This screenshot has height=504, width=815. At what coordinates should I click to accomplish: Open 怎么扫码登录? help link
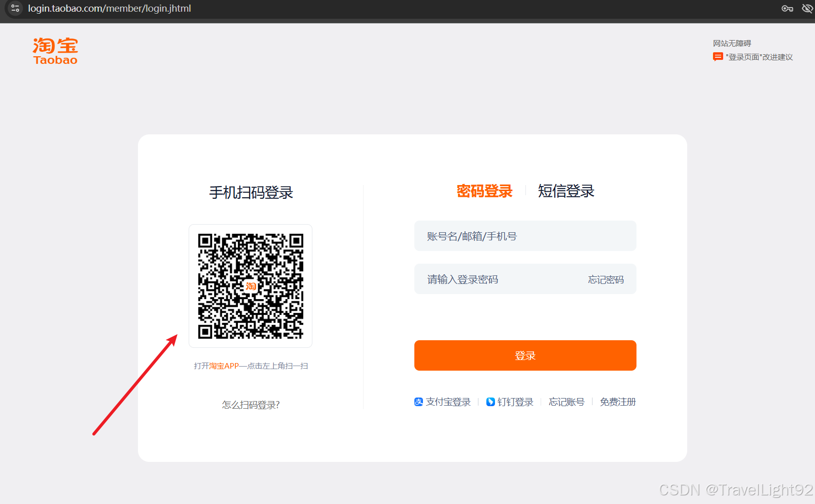[x=251, y=405]
